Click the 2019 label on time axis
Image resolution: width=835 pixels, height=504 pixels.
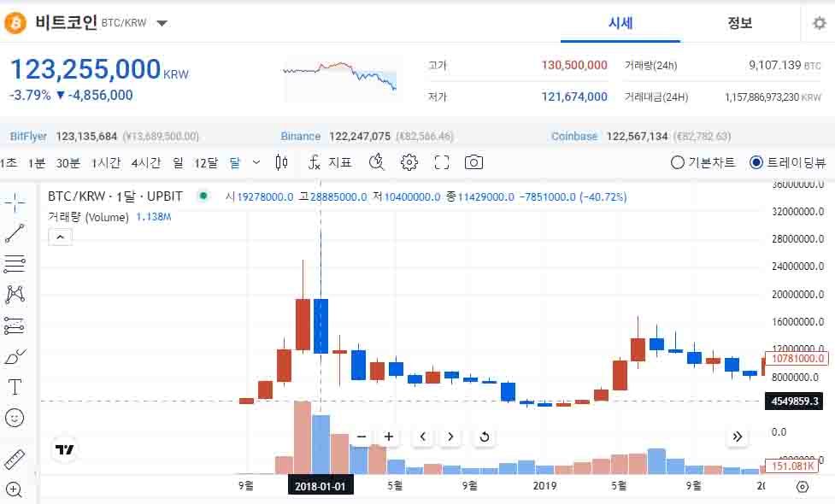[x=544, y=486]
